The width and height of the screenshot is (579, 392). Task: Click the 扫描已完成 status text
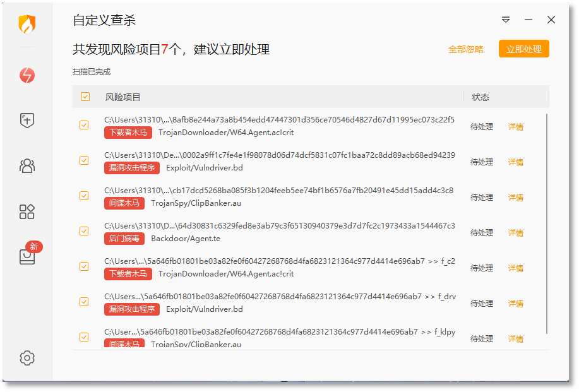[x=92, y=72]
